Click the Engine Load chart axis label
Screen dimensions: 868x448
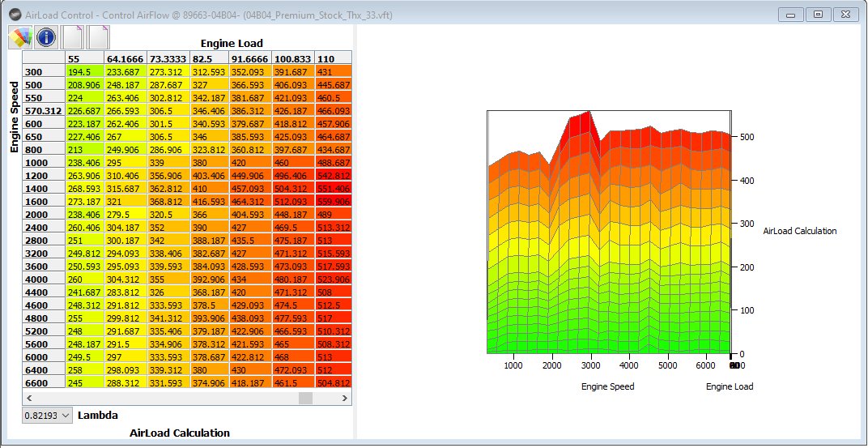coord(730,386)
